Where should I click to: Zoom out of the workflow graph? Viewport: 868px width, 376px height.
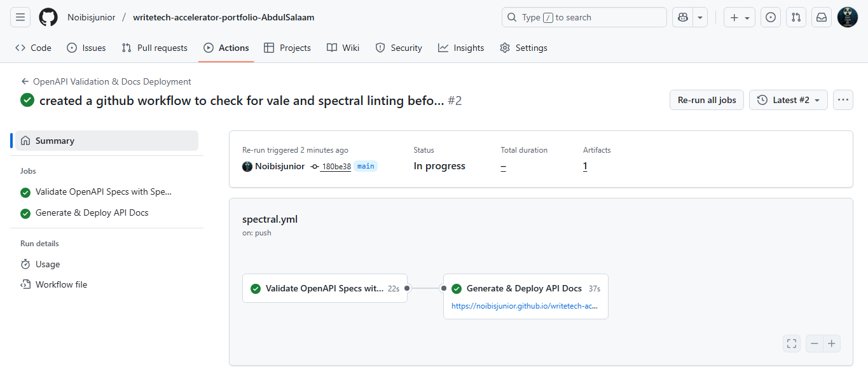814,343
